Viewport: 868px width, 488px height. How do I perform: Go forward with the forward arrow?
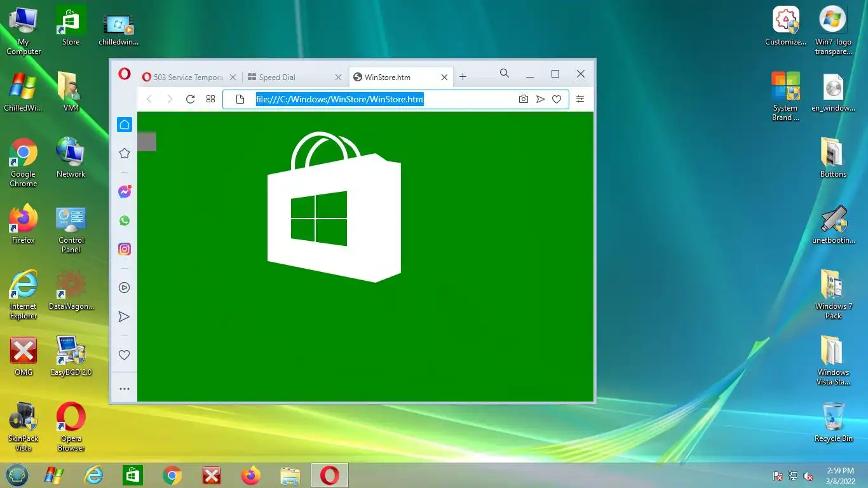[170, 99]
